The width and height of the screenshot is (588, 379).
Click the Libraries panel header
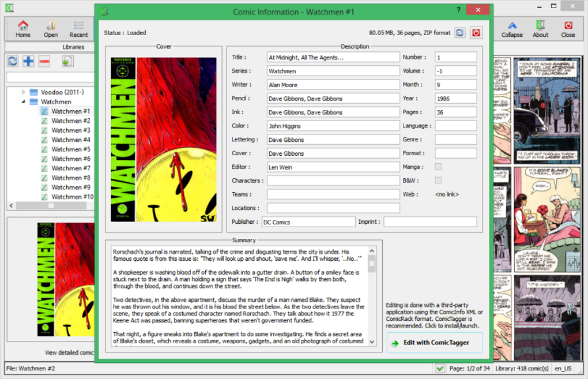[x=50, y=47]
